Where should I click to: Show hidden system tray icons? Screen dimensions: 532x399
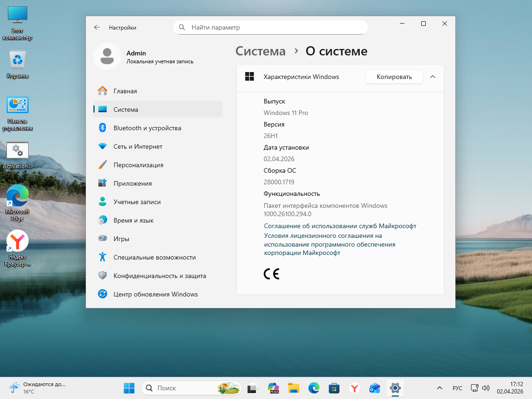pos(439,388)
